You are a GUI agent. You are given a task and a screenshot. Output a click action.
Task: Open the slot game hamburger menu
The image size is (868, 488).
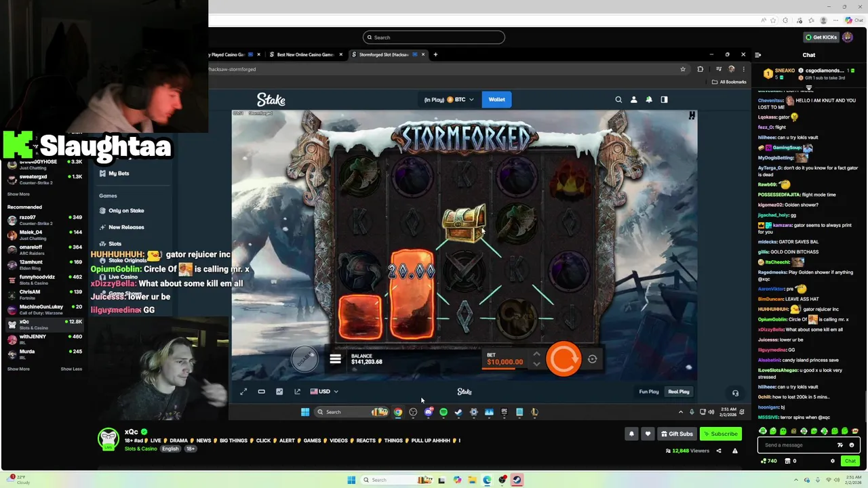coord(335,359)
